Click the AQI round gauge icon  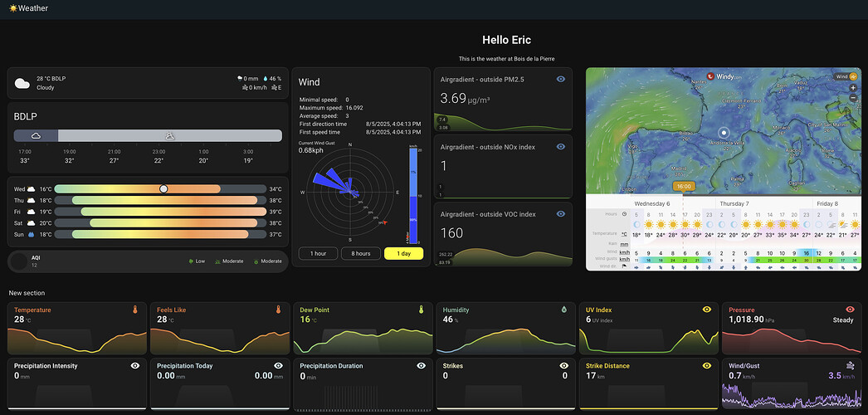click(19, 261)
